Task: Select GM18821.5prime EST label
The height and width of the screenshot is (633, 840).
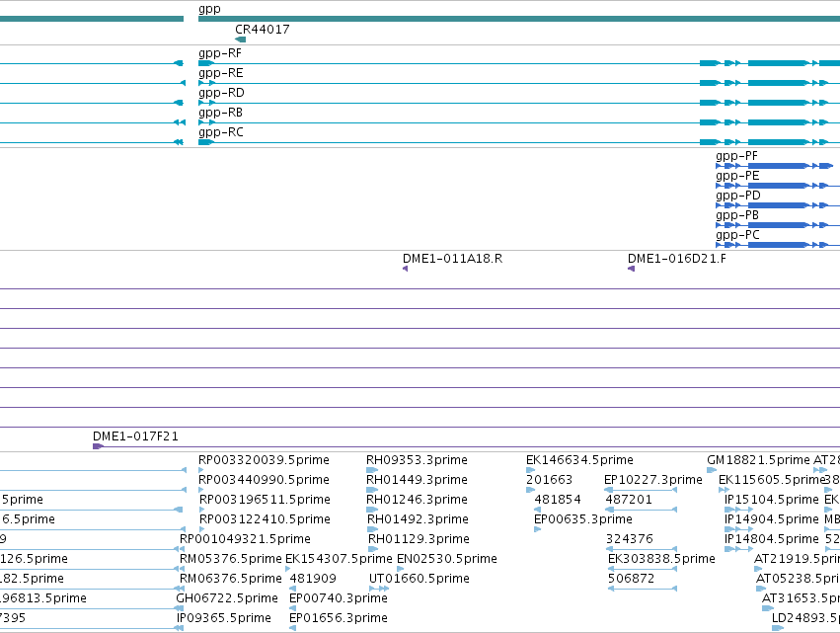Action: 759,460
